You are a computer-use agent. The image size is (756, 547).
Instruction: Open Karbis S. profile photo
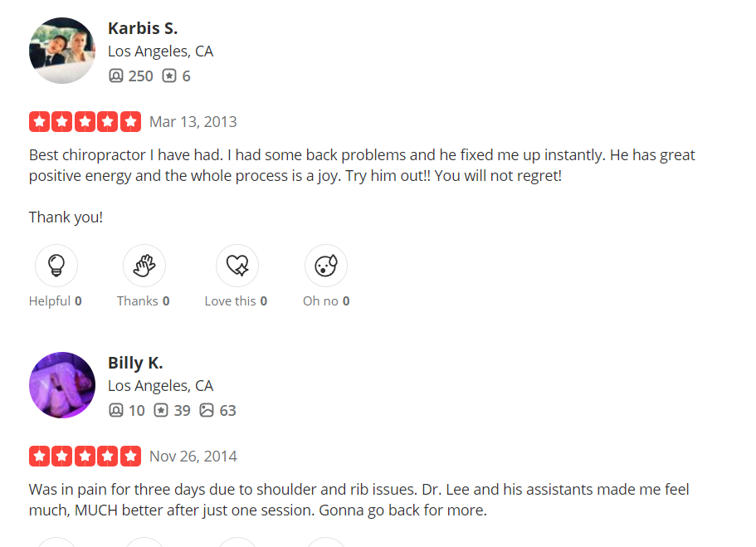coord(62,51)
